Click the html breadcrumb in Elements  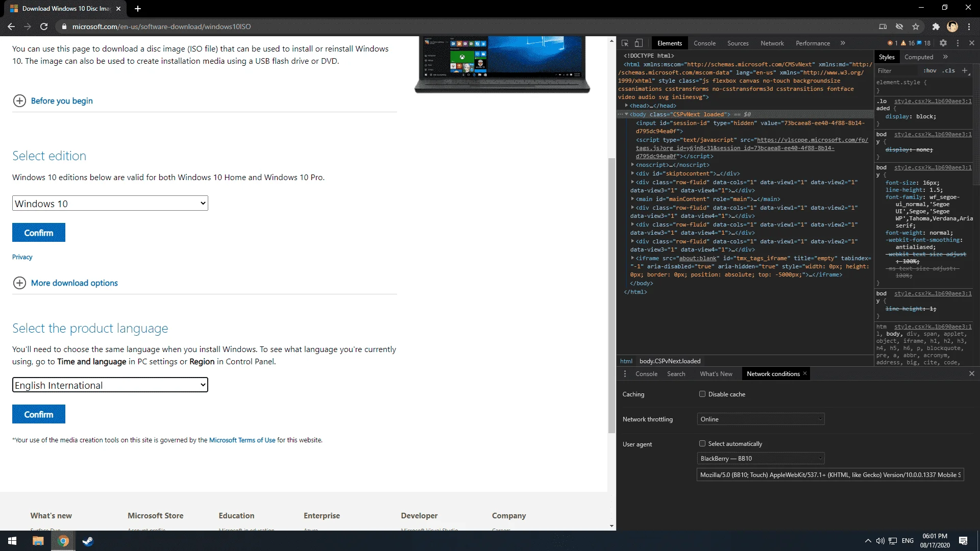click(626, 361)
